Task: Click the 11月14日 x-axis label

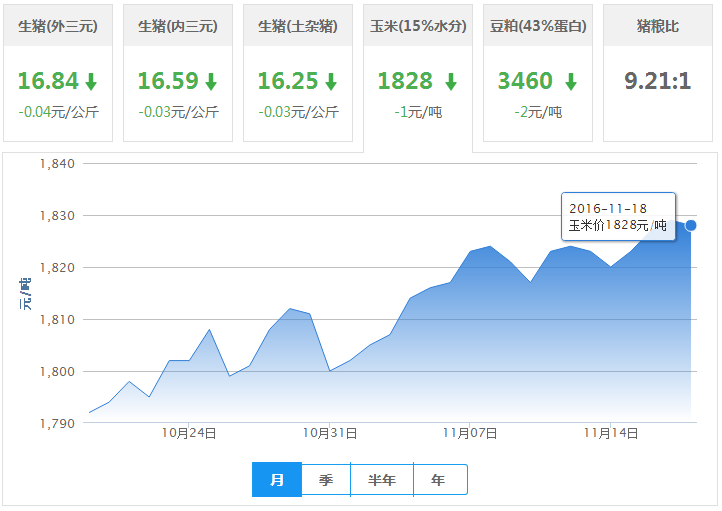Action: click(x=611, y=433)
